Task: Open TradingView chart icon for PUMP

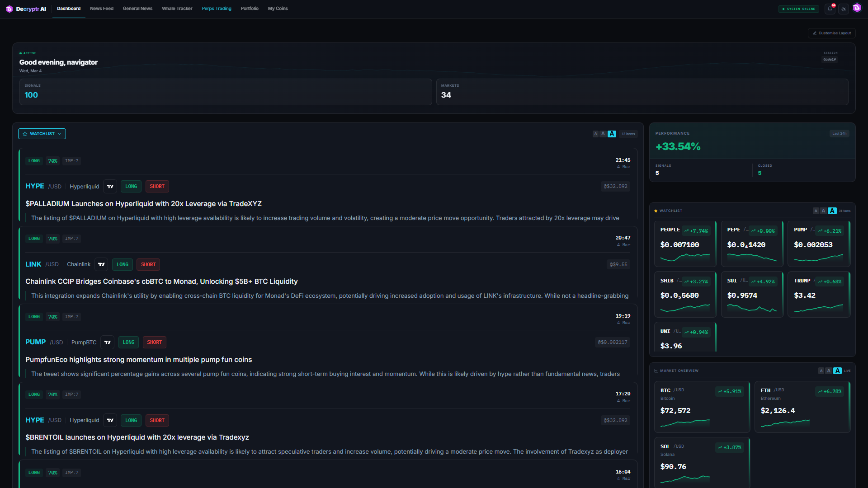Action: point(108,342)
